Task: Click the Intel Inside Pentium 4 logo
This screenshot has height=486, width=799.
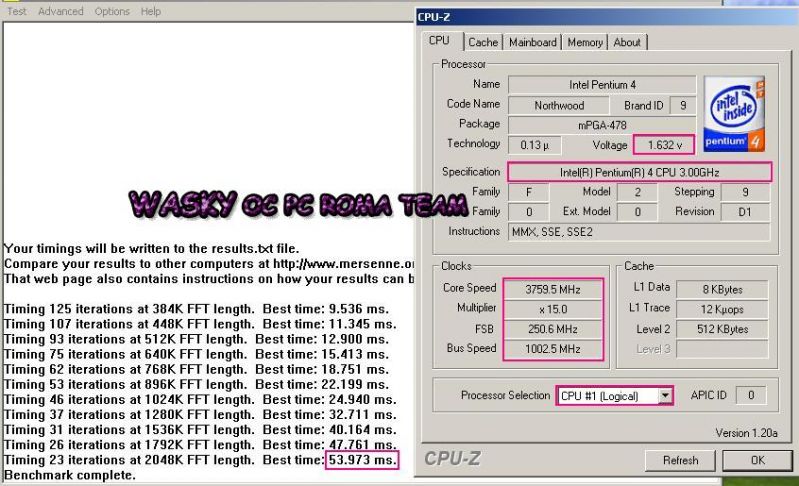Action: [734, 114]
